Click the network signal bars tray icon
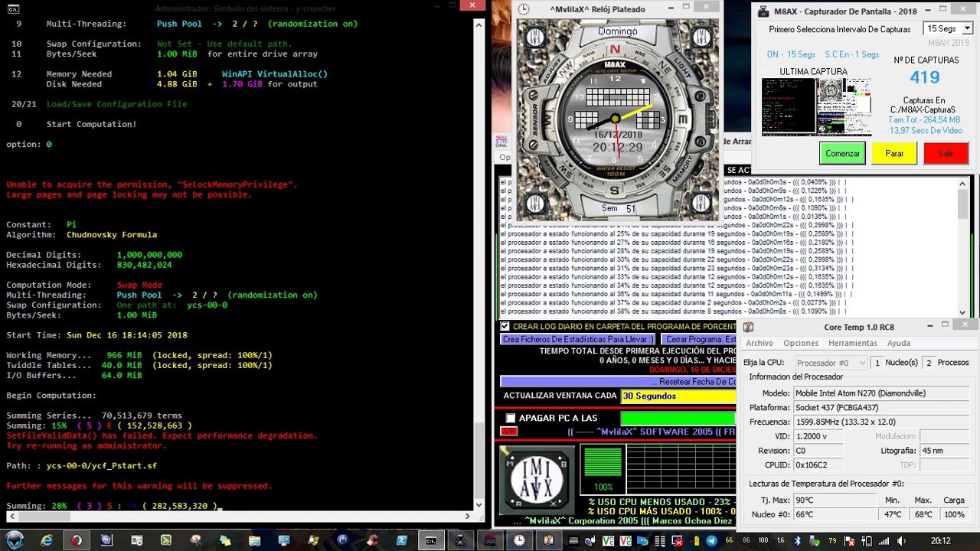The height and width of the screenshot is (551, 980). (884, 541)
